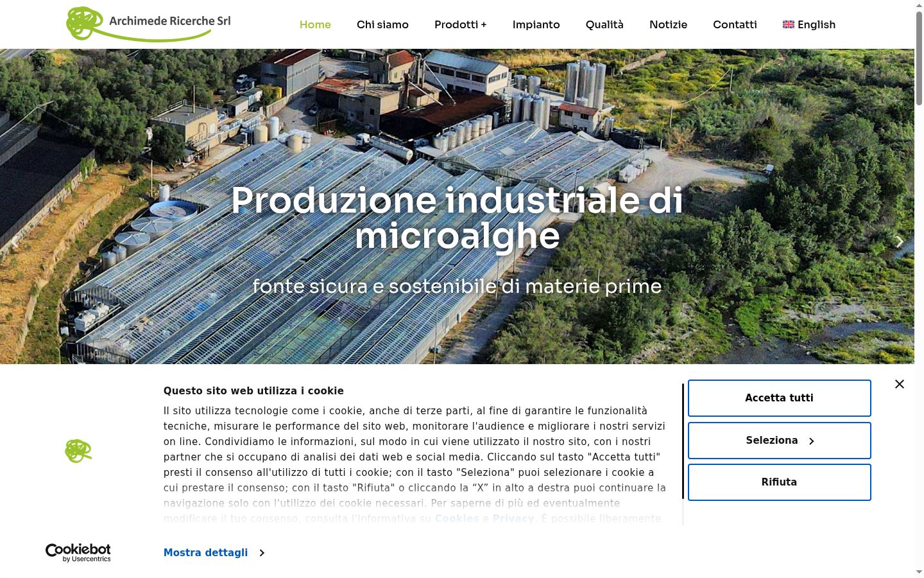
Task: Click the UK flag icon
Action: point(789,24)
